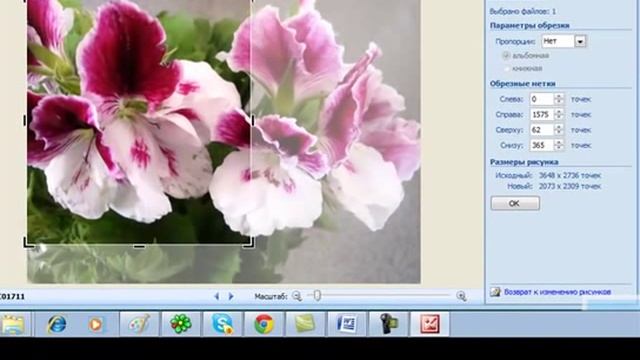
Task: Select the альбомная orientation radio button
Action: click(507, 56)
